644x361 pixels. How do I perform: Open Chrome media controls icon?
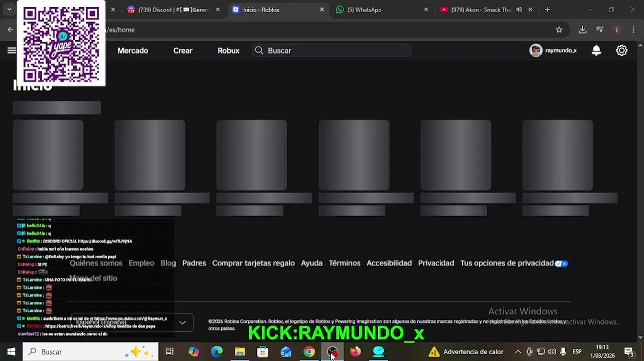599,30
